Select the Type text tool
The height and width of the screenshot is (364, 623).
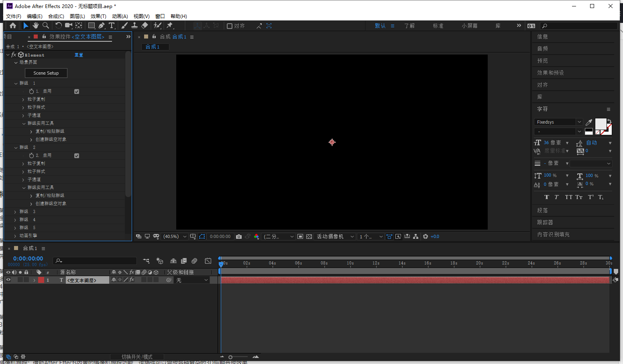[112, 26]
